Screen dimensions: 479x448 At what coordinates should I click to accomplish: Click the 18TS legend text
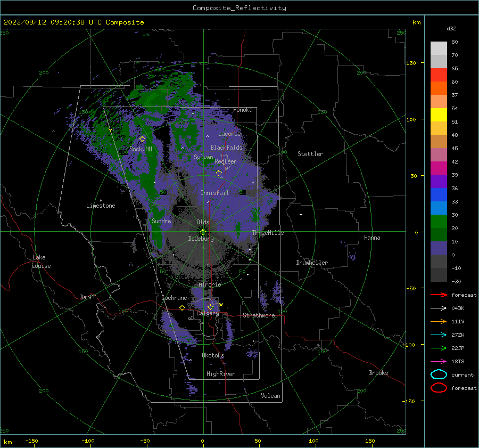(x=458, y=362)
